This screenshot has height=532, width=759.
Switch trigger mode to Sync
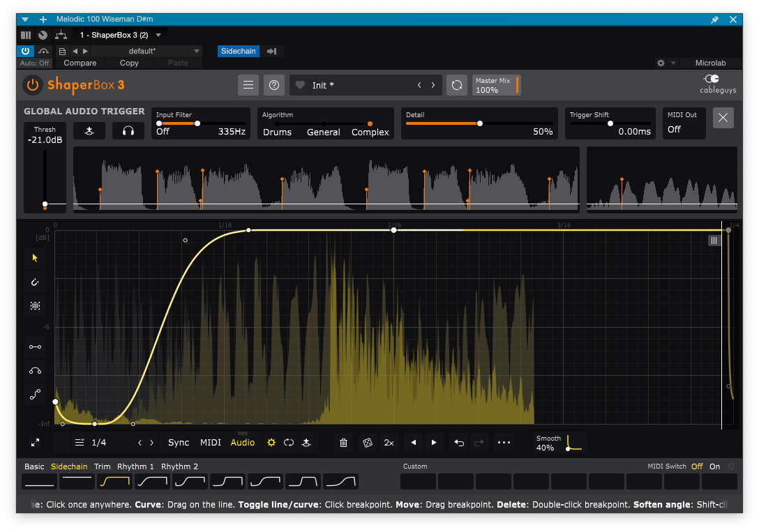click(179, 443)
